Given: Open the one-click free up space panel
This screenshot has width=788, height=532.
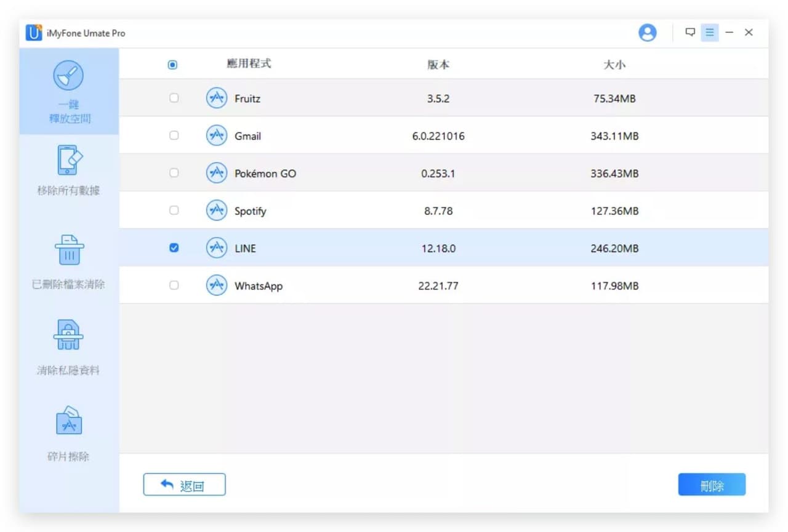Looking at the screenshot, I should point(69,92).
